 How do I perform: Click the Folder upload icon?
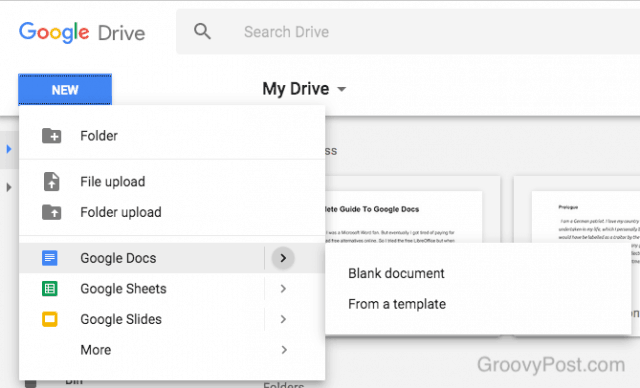coord(51,212)
